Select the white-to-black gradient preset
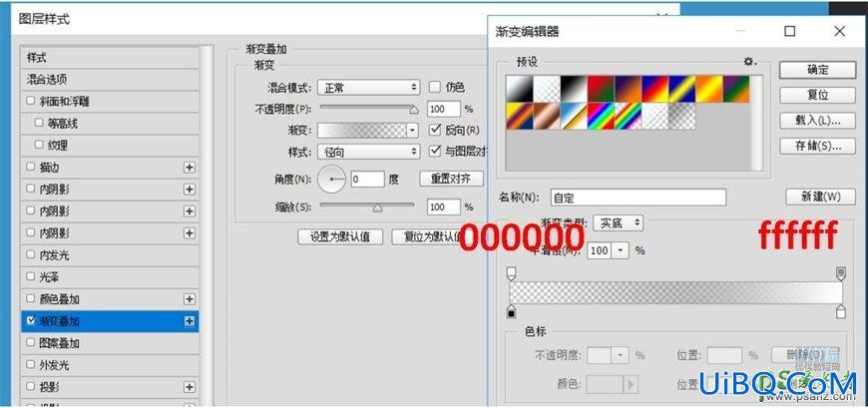The width and height of the screenshot is (868, 408). coord(519,89)
